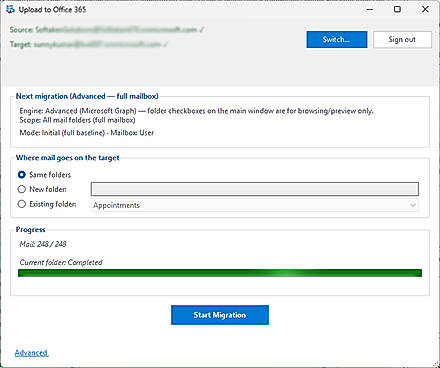Viewport: 440px width, 368px height.
Task: Minimize the Upload to Office 365 window
Action: (x=370, y=9)
